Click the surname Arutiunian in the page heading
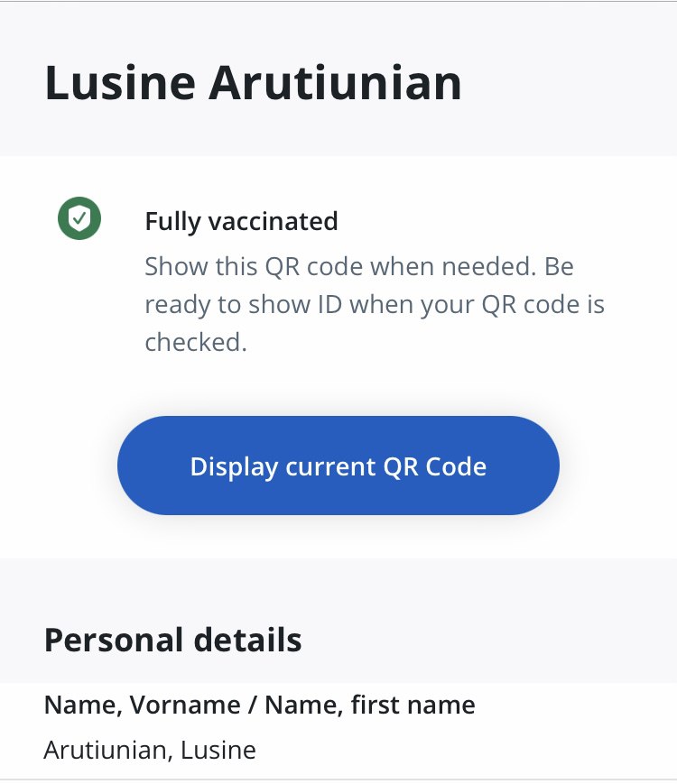 336,83
